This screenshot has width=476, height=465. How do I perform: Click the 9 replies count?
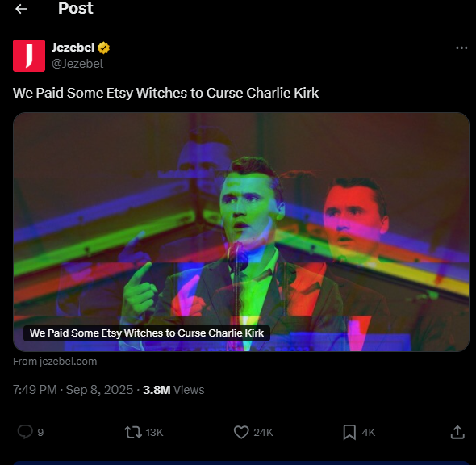[40, 432]
